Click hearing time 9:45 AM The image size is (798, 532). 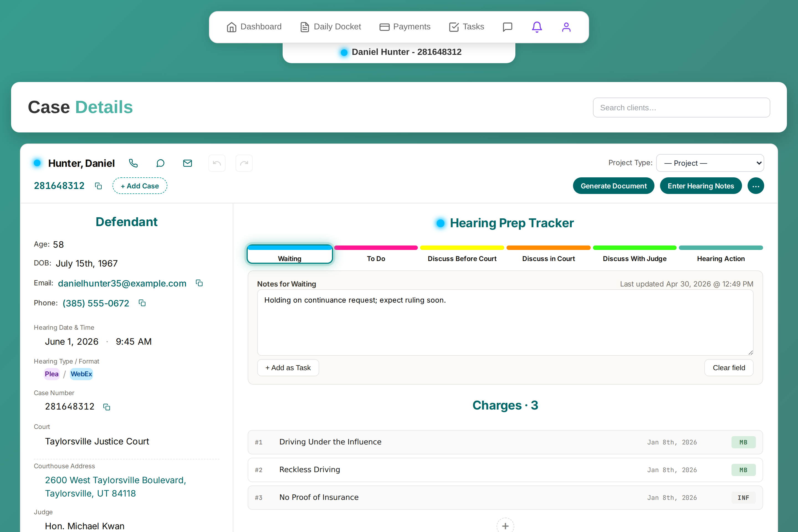point(134,342)
